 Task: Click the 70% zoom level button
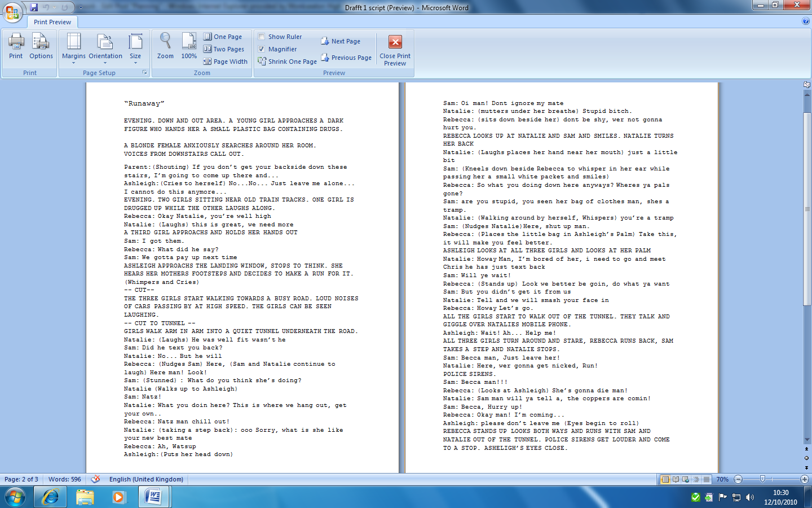722,479
